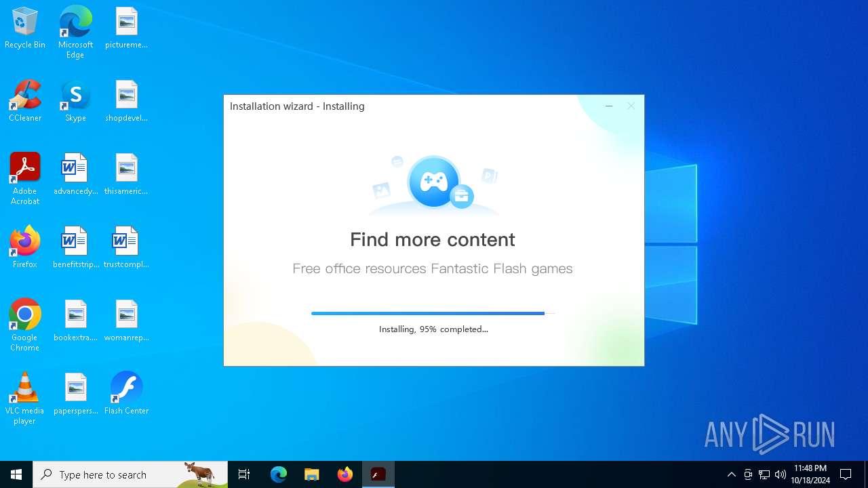Launch Microsoft Edge from the desktop
This screenshot has width=868, height=488.
(x=75, y=33)
